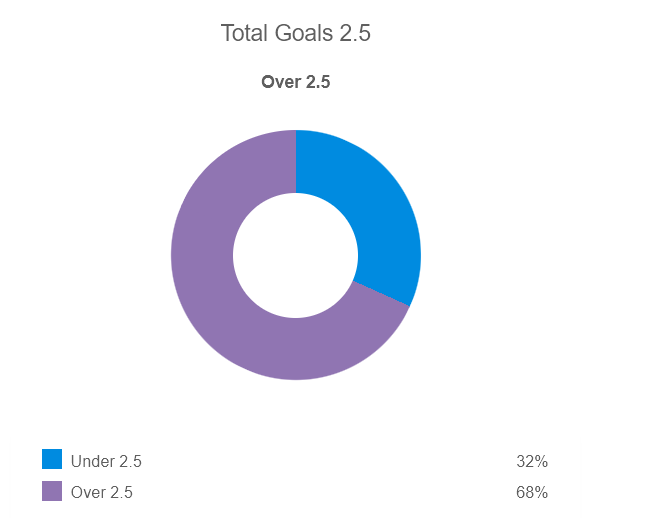Click the white center of the donut
The width and height of the screenshot is (645, 518).
[x=296, y=255]
